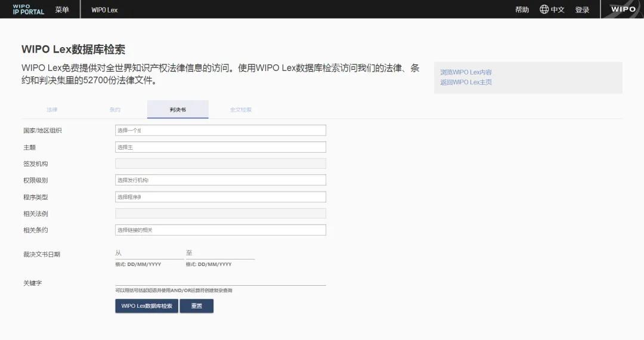Click the 签发机构 field
Viewport: 644px width, 340px height.
point(221,163)
